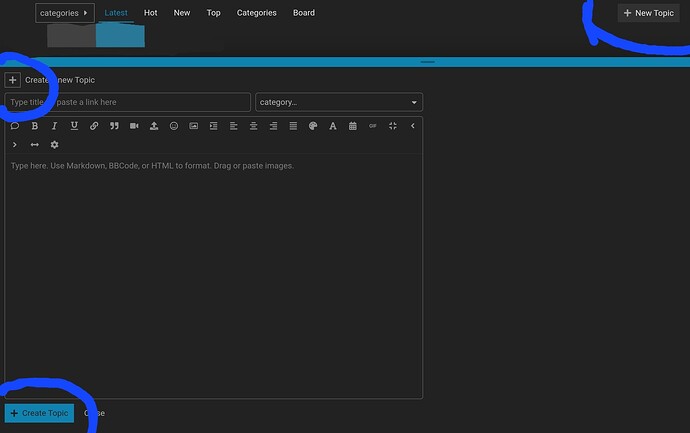This screenshot has width=690, height=433.
Task: Click the insert image icon
Action: point(194,126)
